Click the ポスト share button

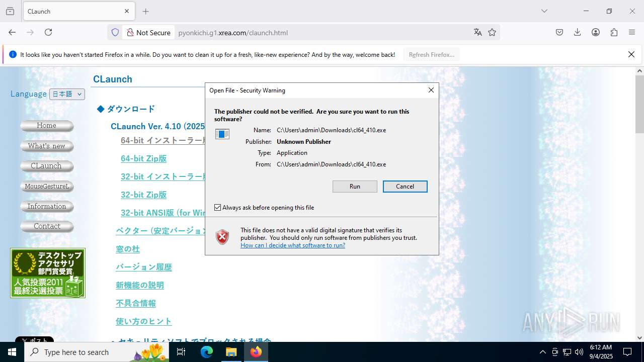pos(34,339)
